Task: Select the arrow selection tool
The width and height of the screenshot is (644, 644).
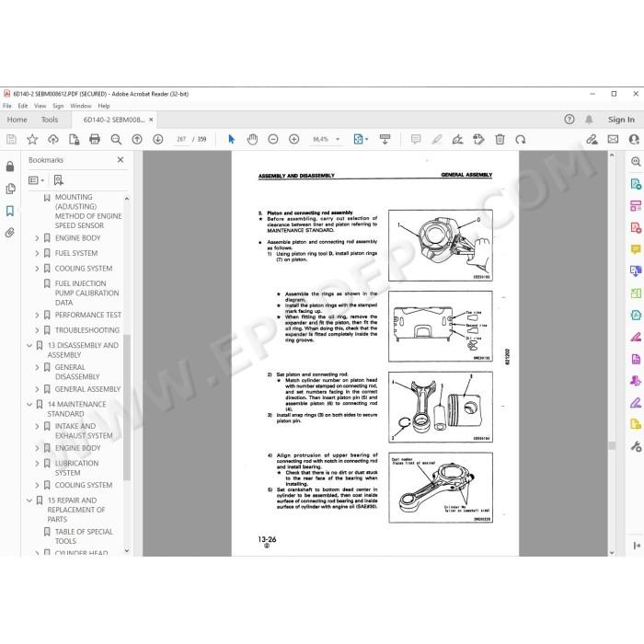Action: tap(231, 140)
